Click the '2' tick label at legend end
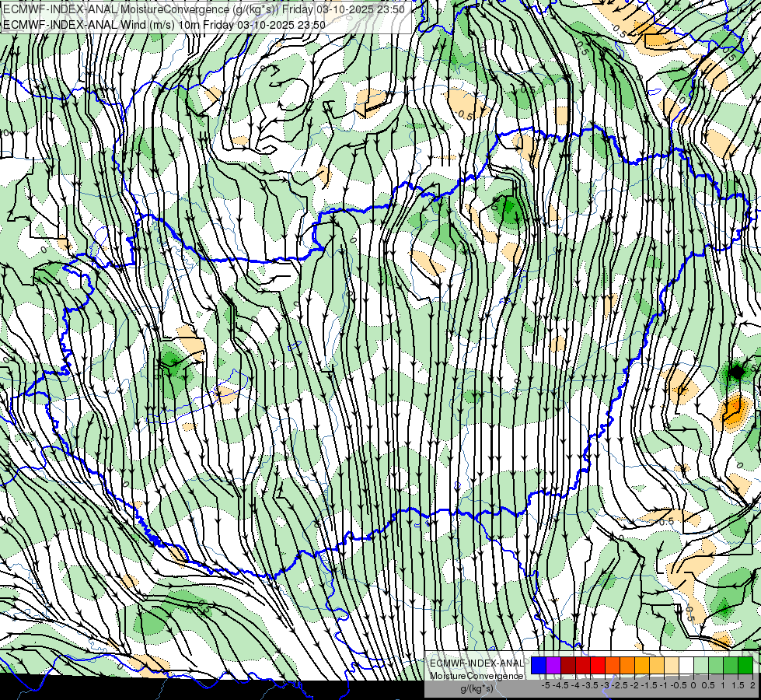761x700 pixels. [x=752, y=685]
